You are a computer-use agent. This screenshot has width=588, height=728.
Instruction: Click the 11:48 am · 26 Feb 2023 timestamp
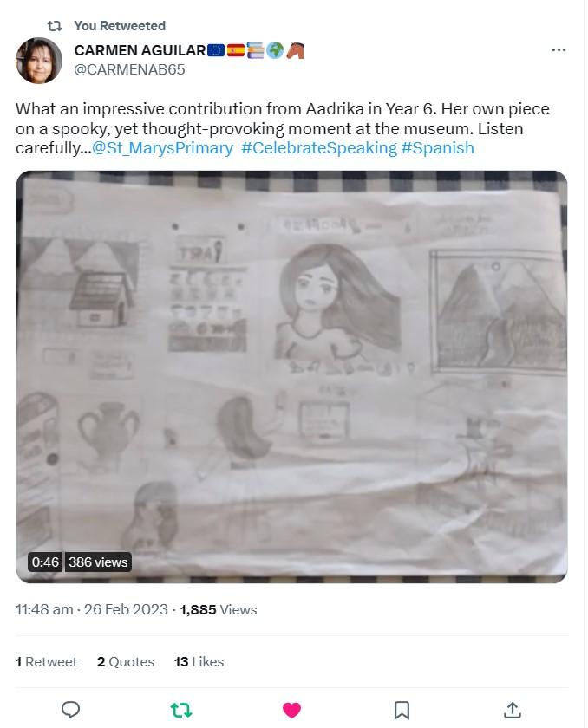[x=91, y=609]
